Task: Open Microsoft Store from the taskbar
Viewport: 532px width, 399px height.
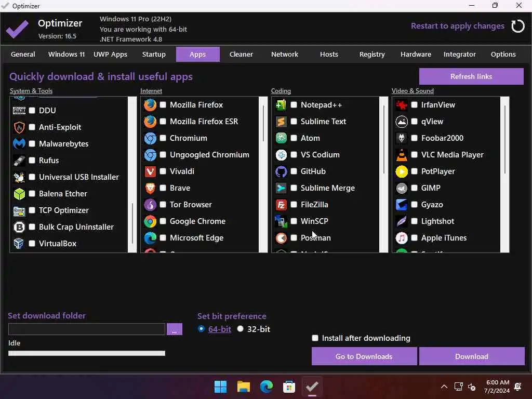Action: tap(289, 387)
